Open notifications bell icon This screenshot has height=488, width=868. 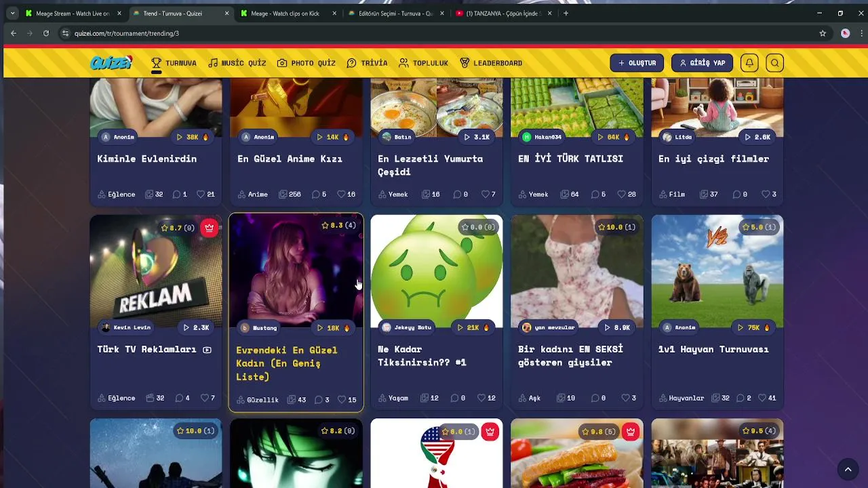tap(749, 63)
